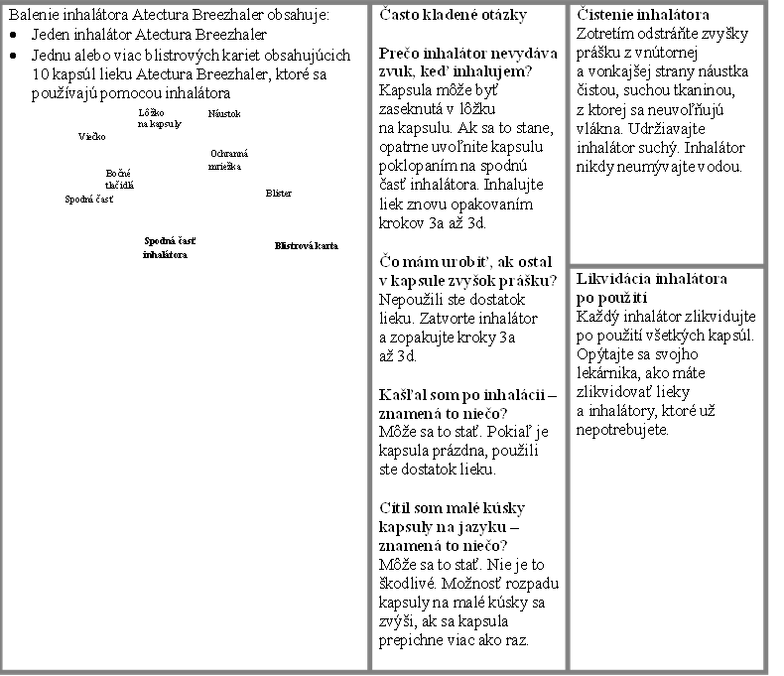Select the line 'Nepoužili ste dostatok'
Viewport: 784px width, 676px height.
[x=452, y=300]
